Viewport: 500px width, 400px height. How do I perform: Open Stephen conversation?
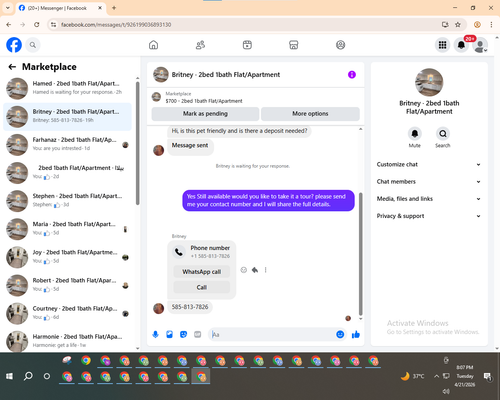click(67, 201)
